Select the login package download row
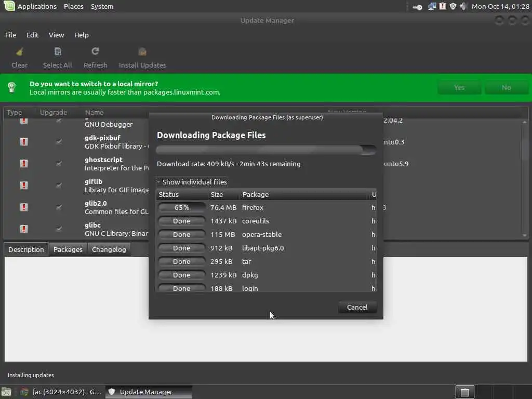The height and width of the screenshot is (399, 532). pyautogui.click(x=267, y=288)
